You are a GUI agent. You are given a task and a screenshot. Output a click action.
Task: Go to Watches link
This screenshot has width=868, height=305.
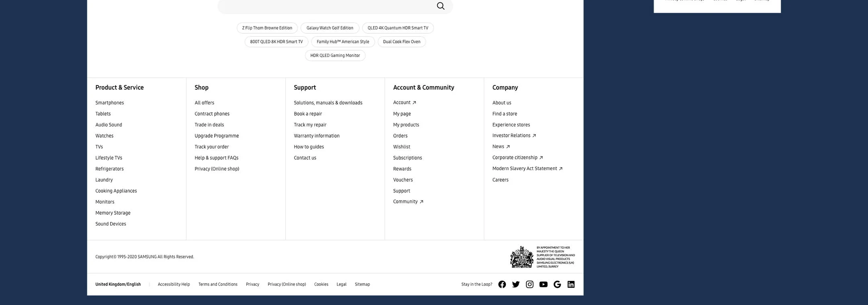(104, 136)
